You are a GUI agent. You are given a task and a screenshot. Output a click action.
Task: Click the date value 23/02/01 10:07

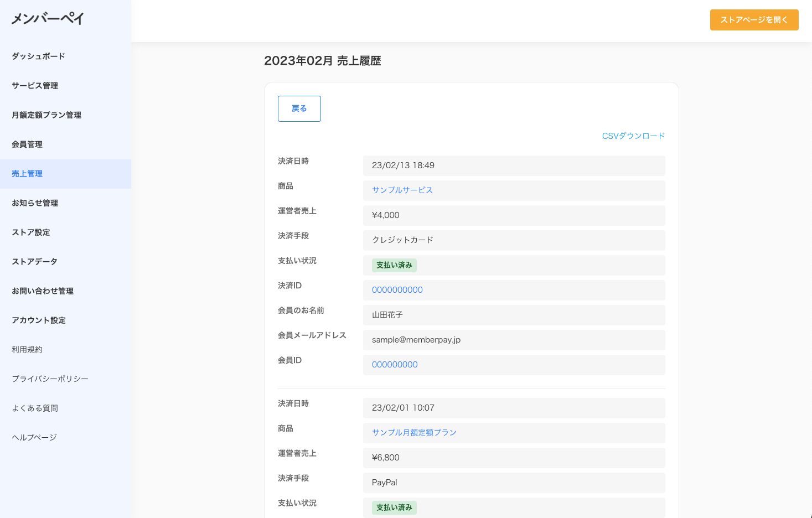pos(403,408)
